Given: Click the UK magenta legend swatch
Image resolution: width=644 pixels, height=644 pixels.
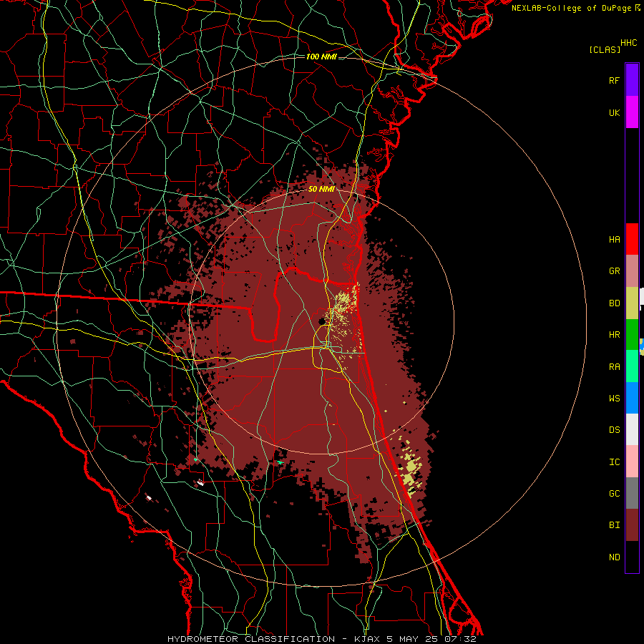Looking at the screenshot, I should 632,112.
